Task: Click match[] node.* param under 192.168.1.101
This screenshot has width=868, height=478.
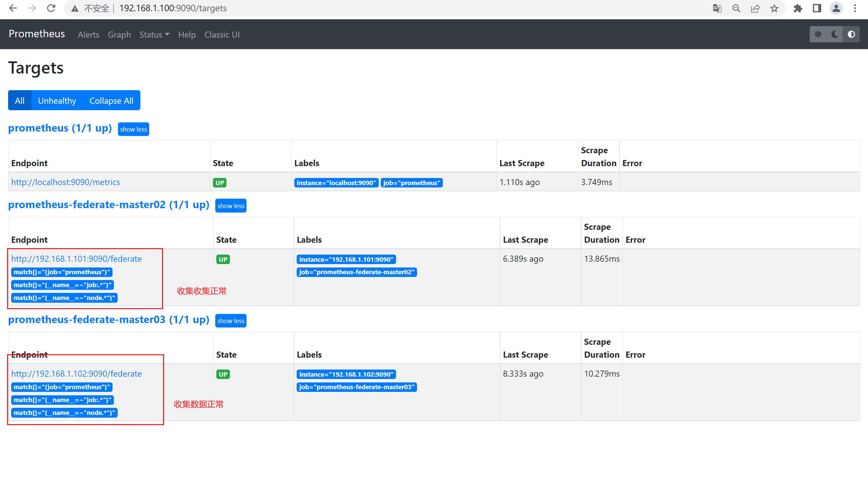Action: [x=64, y=298]
